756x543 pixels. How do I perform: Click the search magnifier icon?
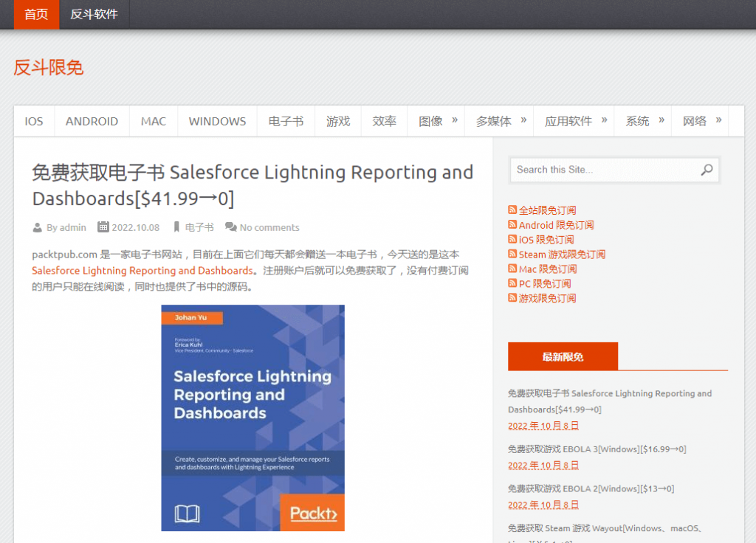coord(707,170)
